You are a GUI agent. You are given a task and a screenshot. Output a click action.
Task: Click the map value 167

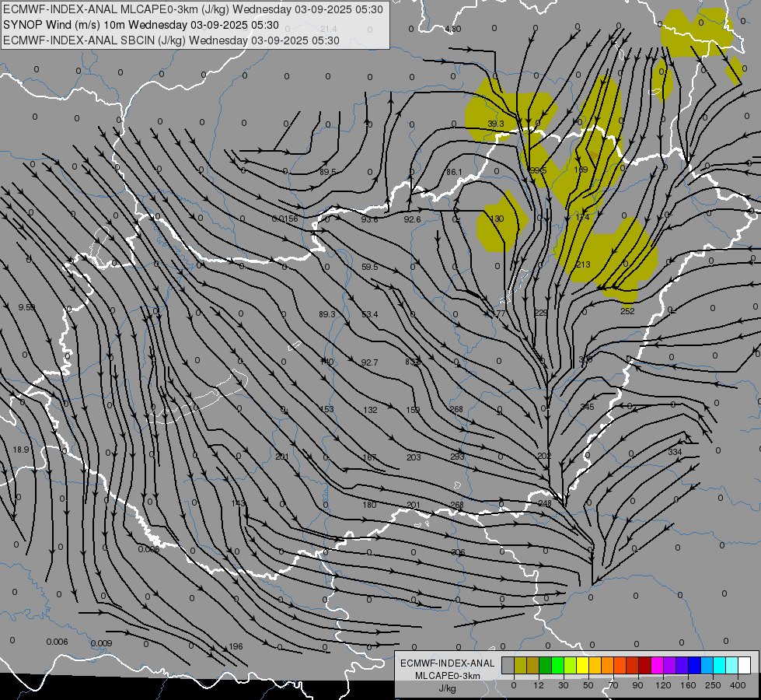click(x=369, y=457)
